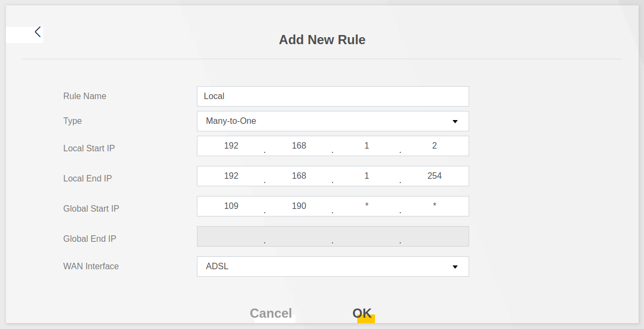
Task: Click the disabled Global End IP field
Action: tap(332, 236)
